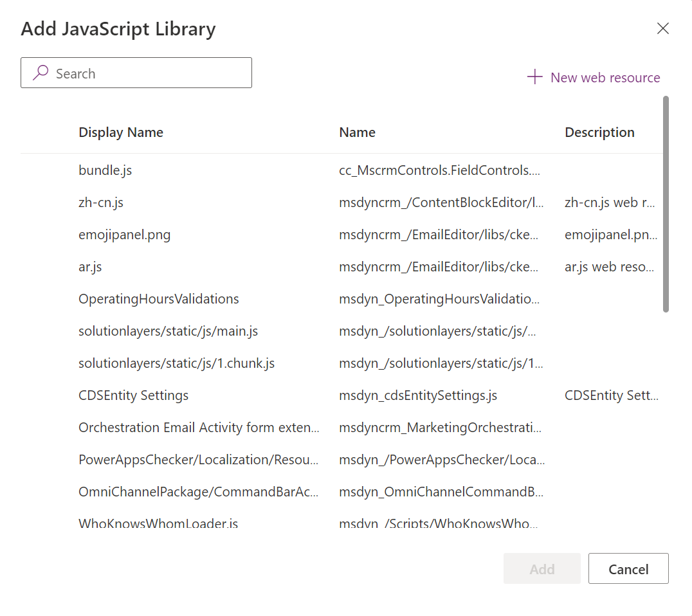Click the plus icon beside New web resource

point(534,77)
